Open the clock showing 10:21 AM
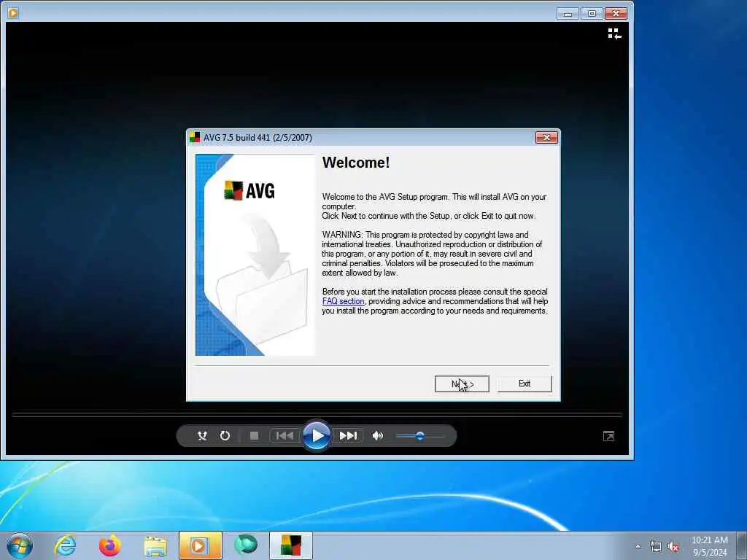Image resolution: width=747 pixels, height=560 pixels. pos(710,545)
